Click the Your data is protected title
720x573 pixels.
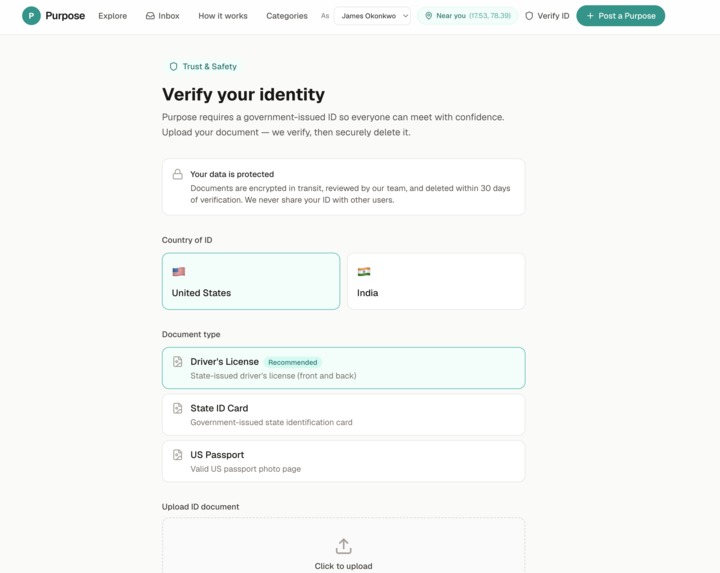pos(232,174)
